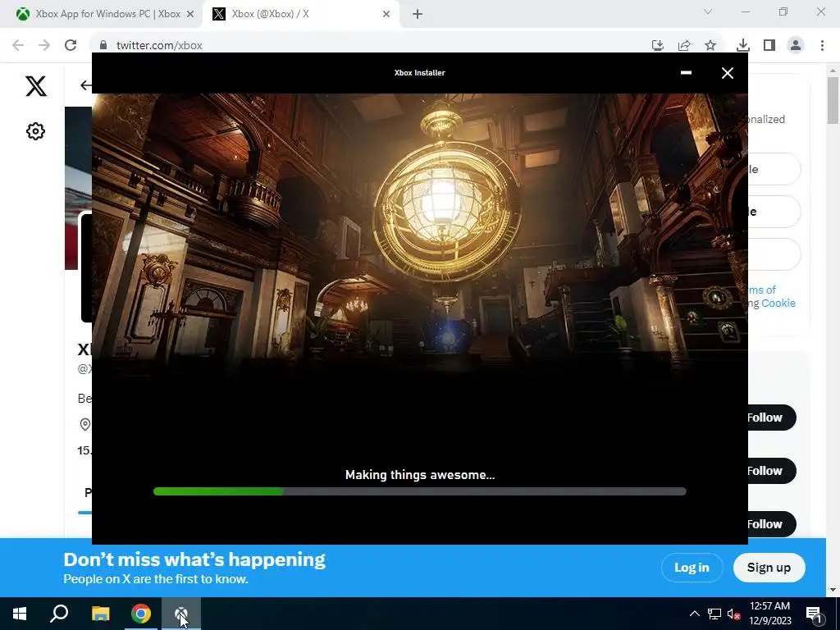This screenshot has height=630, width=840.
Task: Click the Chrome taskbar icon
Action: point(141,614)
